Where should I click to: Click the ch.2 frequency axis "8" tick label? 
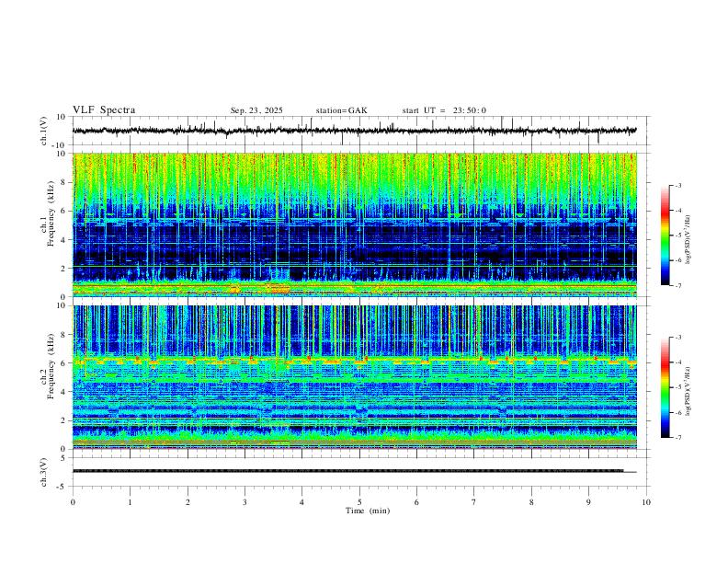(x=64, y=335)
